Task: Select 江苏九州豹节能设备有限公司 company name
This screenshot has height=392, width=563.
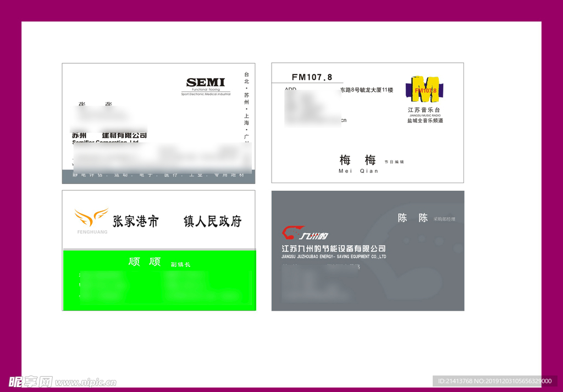Action: [x=334, y=249]
